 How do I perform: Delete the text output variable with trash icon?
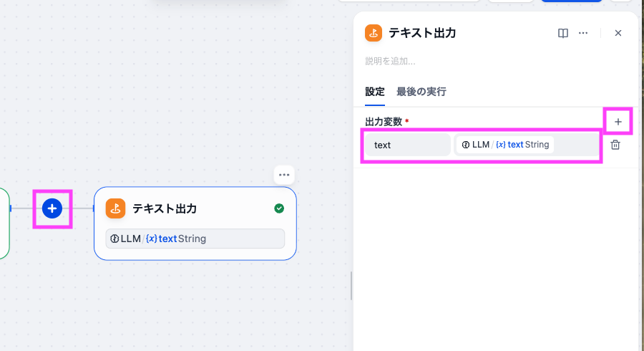(615, 145)
